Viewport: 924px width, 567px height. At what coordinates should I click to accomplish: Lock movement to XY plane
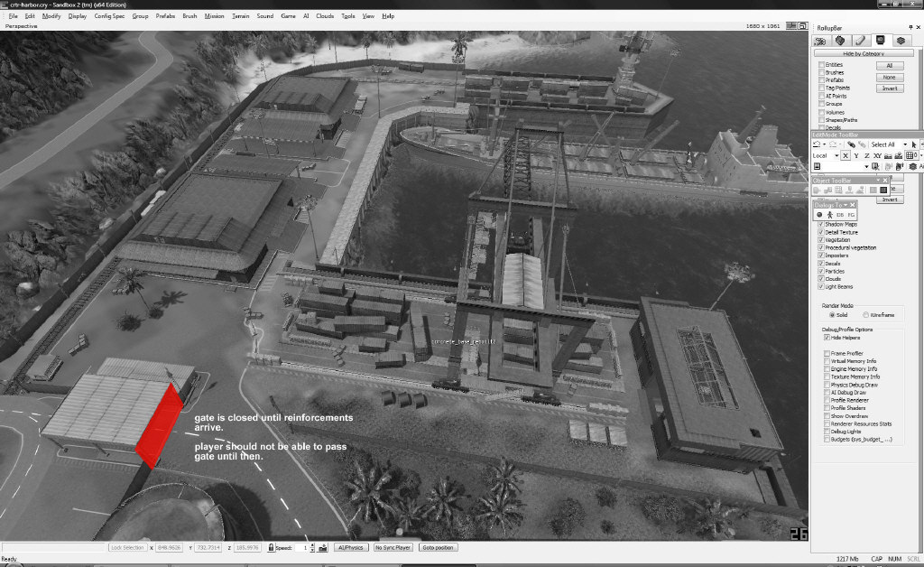[877, 155]
